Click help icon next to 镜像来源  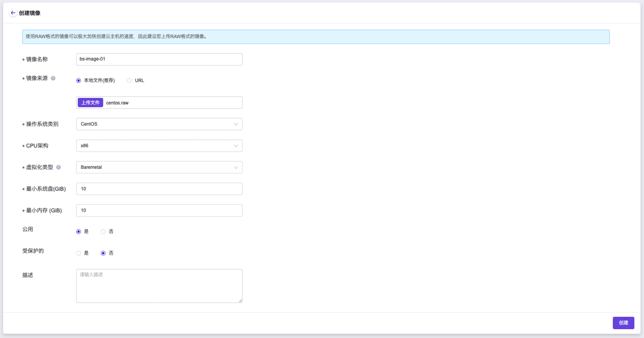tap(53, 78)
